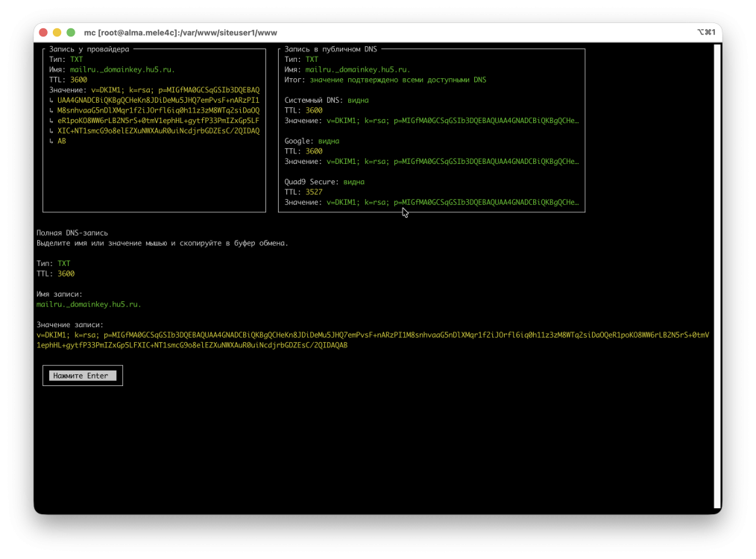756x559 pixels.
Task: Select record name mailru._domainkey.hu5.ru. under "Имя записи"
Action: click(x=89, y=305)
